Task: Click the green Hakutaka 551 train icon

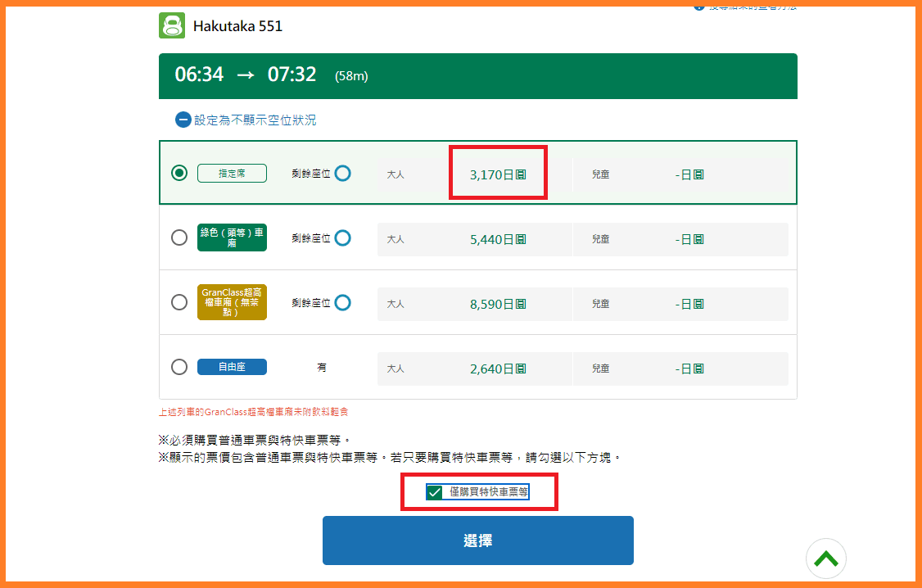Action: coord(172,25)
